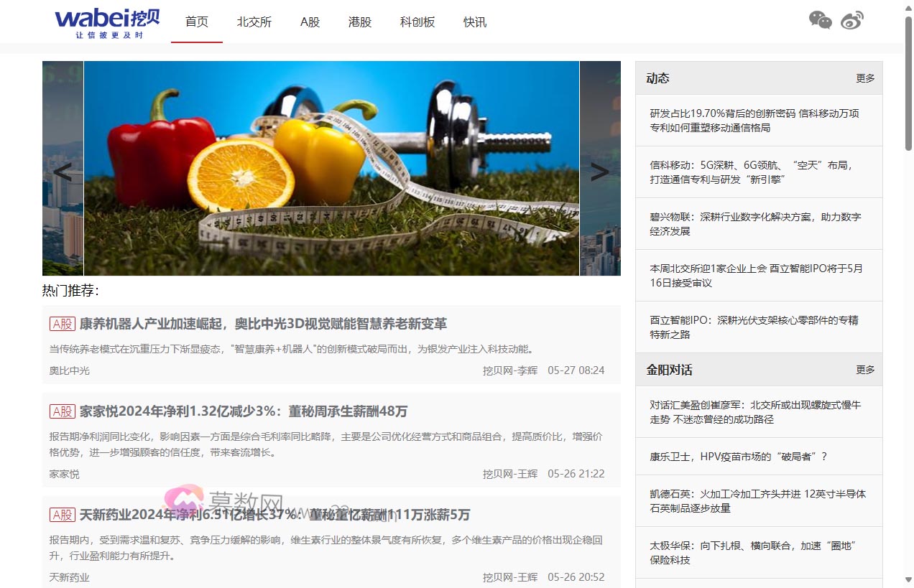
Task: Switch to the 北交所 tab
Action: 254,22
